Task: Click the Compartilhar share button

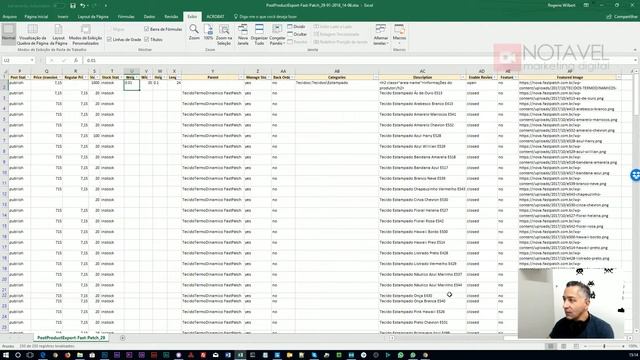Action: pos(622,17)
